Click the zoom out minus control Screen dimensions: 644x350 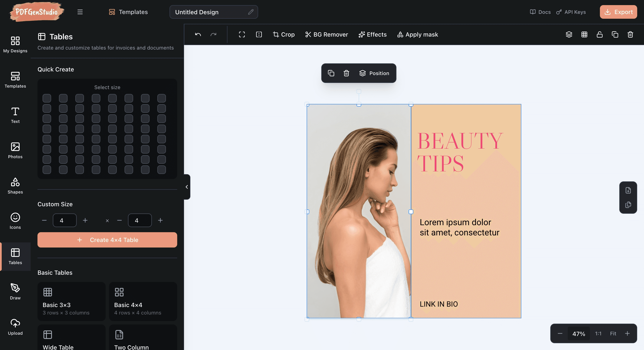point(560,334)
